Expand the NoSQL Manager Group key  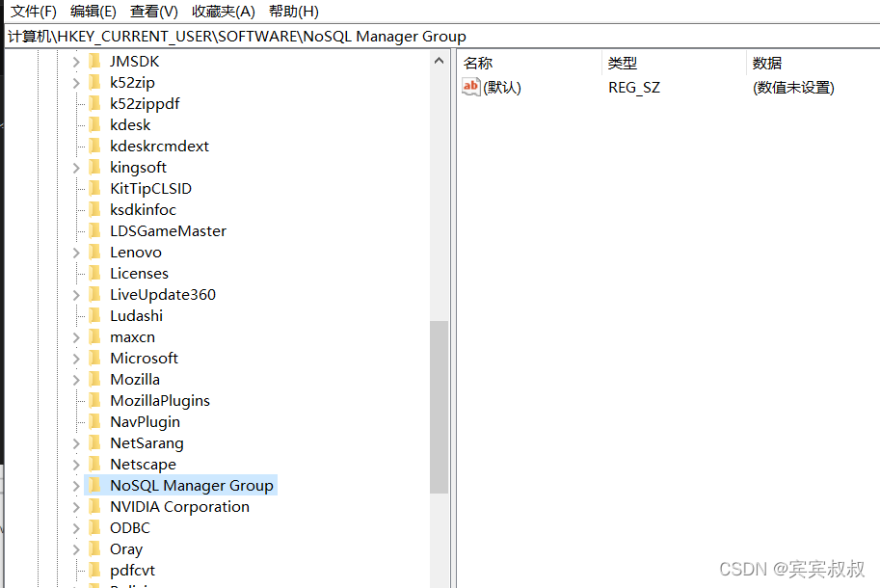coord(76,485)
